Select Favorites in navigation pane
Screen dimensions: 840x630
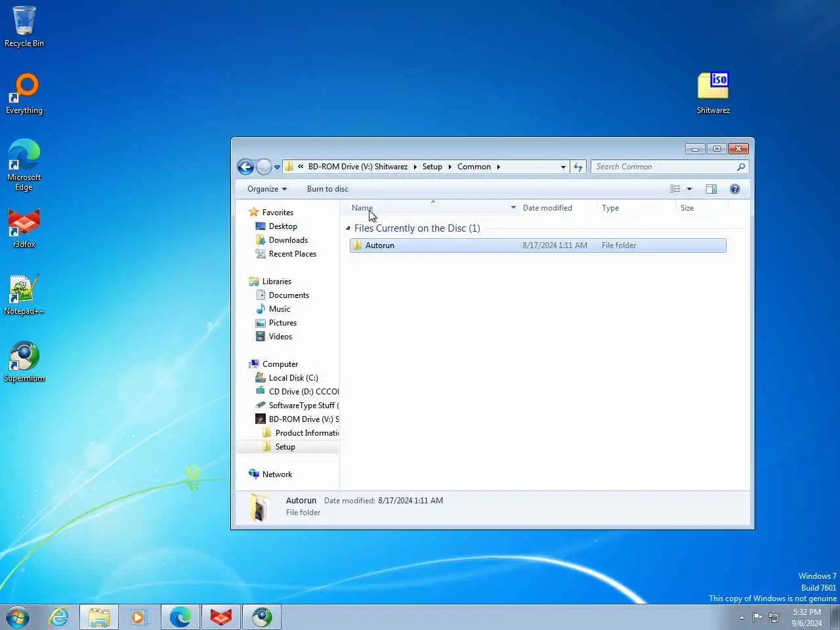click(278, 213)
